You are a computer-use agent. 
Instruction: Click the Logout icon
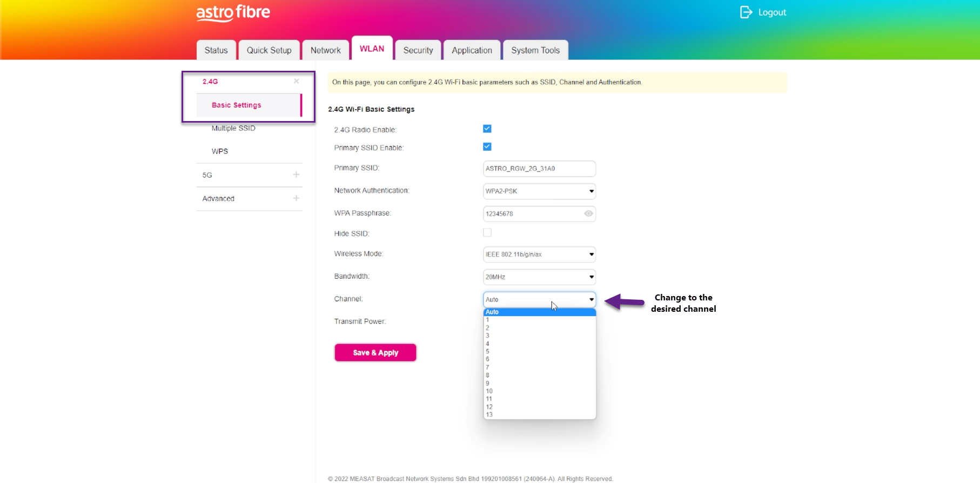pyautogui.click(x=746, y=12)
